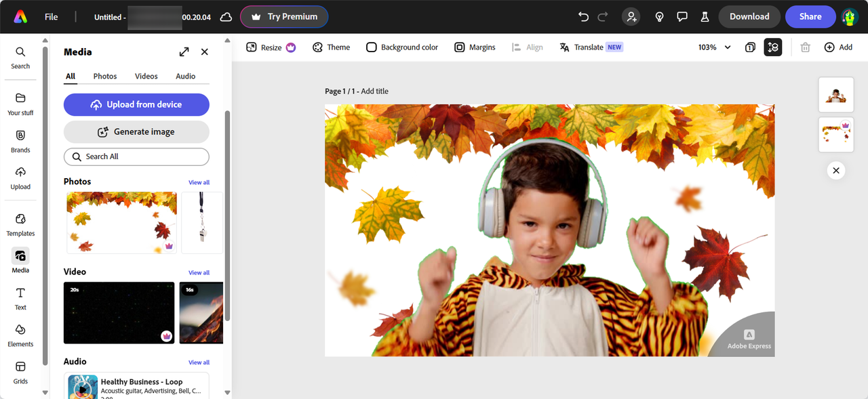
Task: View all Audio items
Action: [x=199, y=362]
